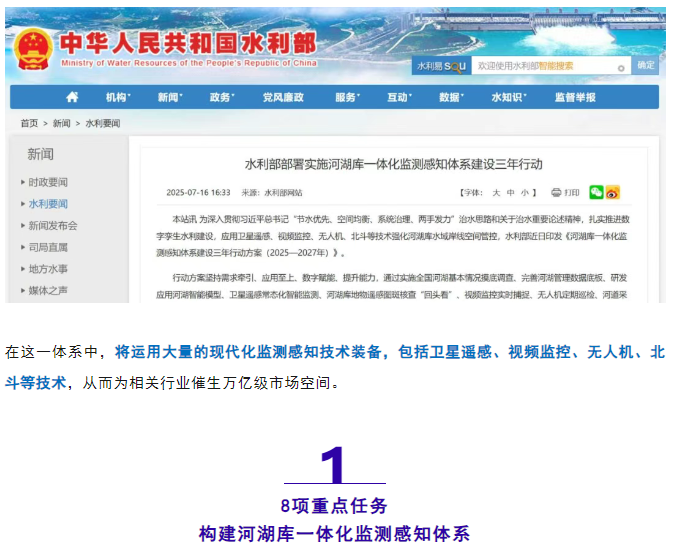
Task: Share article via WeChat icon
Action: pyautogui.click(x=596, y=192)
